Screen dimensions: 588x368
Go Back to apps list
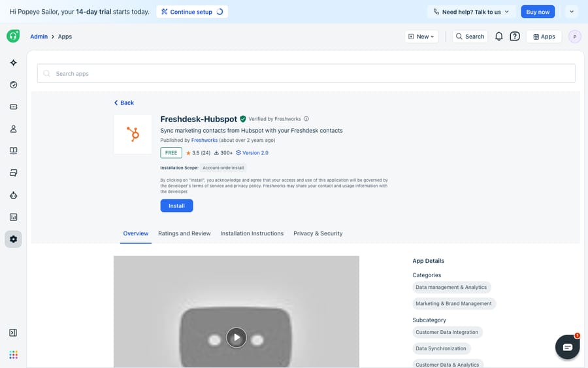pyautogui.click(x=124, y=103)
